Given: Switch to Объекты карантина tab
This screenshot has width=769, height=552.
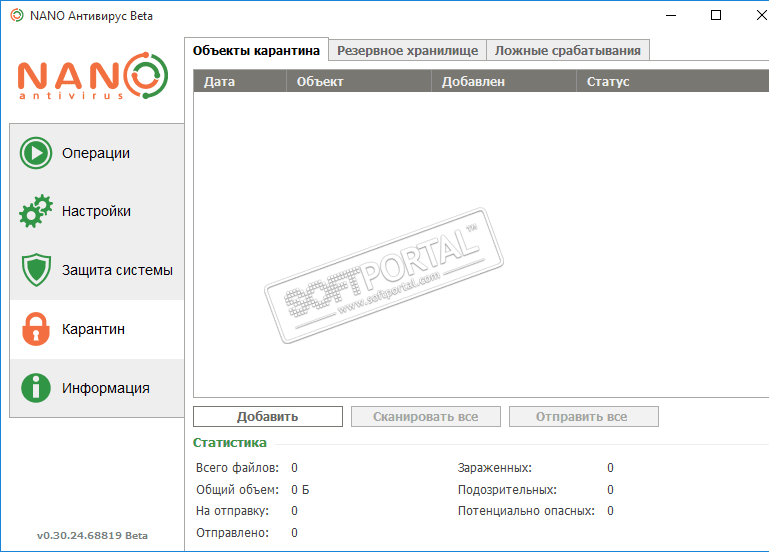Looking at the screenshot, I should tap(256, 50).
